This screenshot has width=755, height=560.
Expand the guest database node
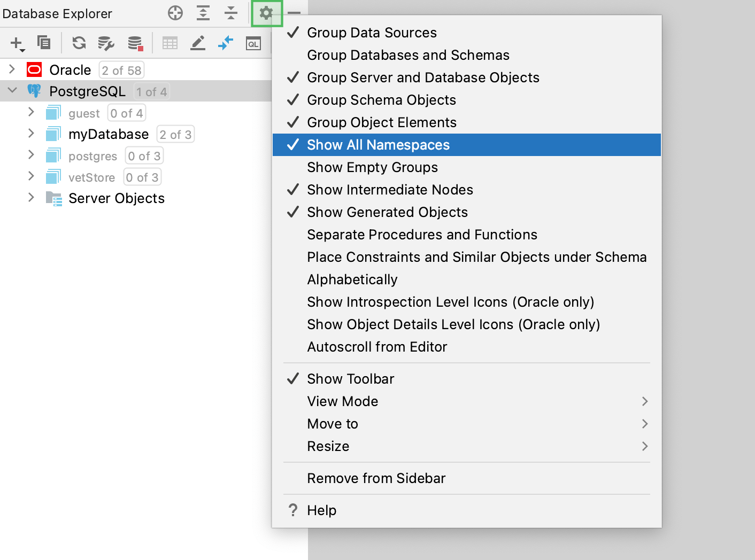point(31,112)
